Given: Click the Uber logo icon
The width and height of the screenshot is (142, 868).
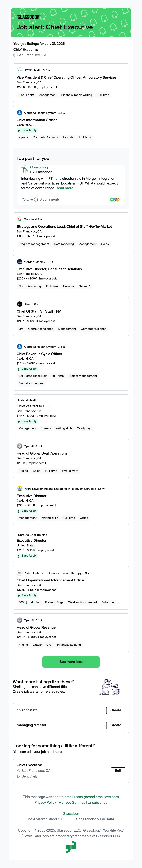Looking at the screenshot, I should click(20, 304).
